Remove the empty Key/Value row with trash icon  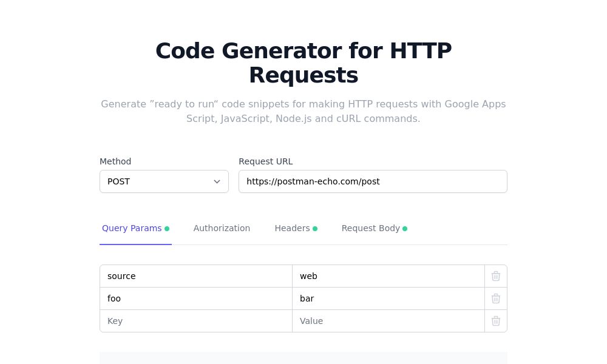[x=496, y=321]
